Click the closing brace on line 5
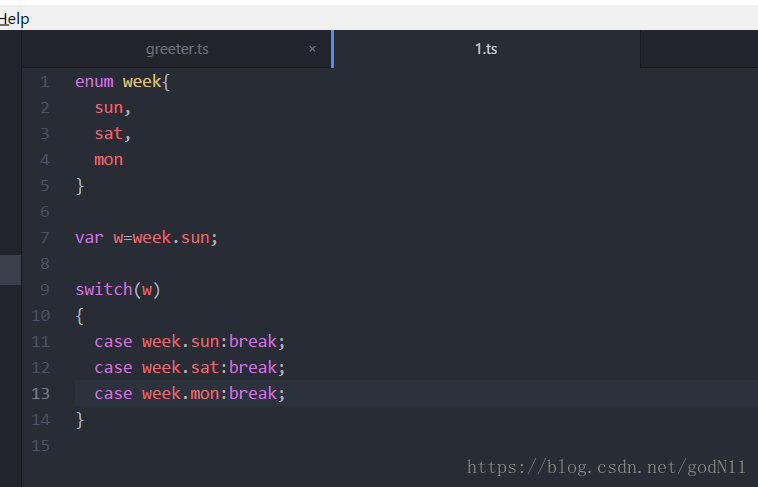Screen dimensions: 758x487 80,186
